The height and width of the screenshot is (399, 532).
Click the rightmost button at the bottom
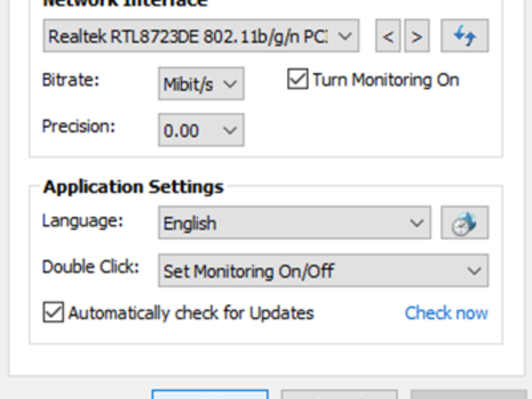pos(468,395)
